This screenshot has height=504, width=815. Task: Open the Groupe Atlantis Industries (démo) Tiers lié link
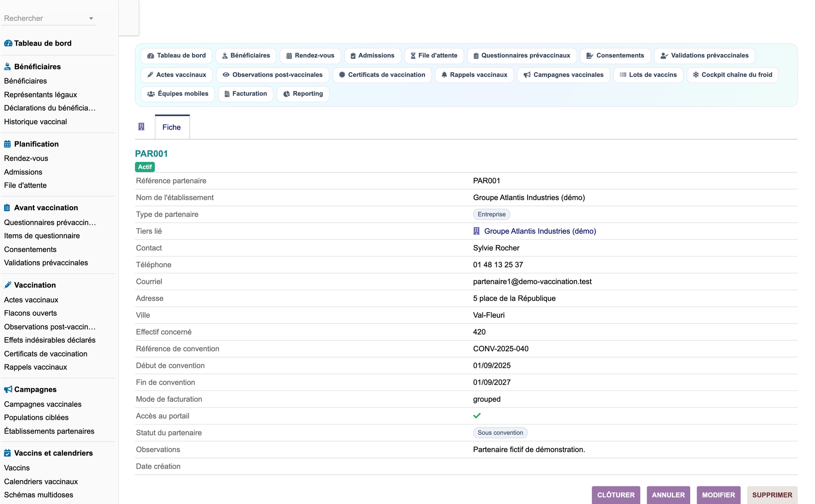coord(540,231)
